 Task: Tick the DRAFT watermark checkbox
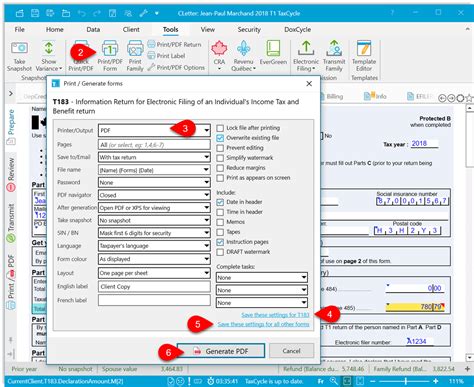[x=220, y=252]
